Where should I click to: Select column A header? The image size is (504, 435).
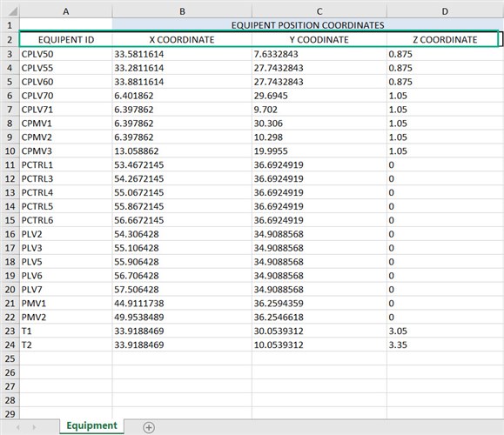[66, 11]
